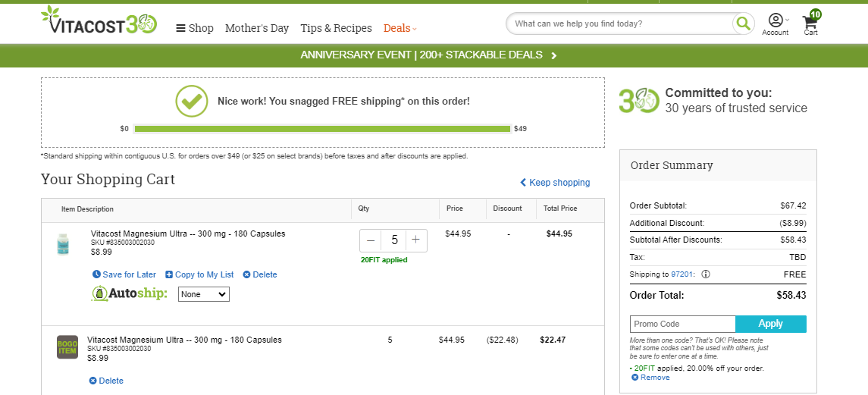Open the Shop hamburger menu
Screen dimensions: 868x395
click(x=195, y=28)
